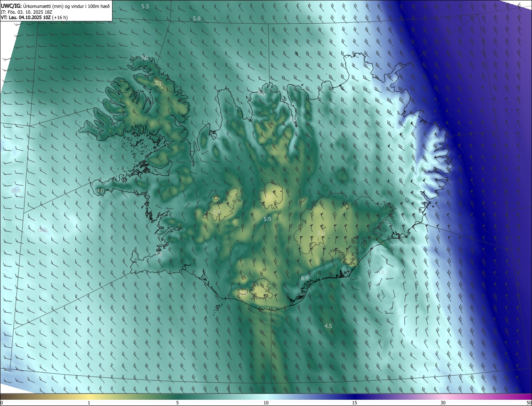Click the precipitation color scale bar

(x=266, y=397)
